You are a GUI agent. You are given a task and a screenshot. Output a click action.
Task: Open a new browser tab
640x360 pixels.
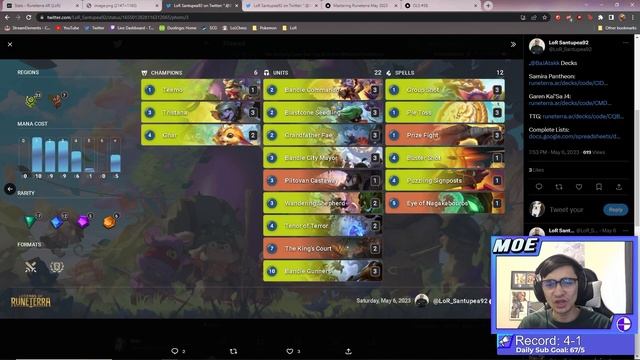[x=488, y=6]
